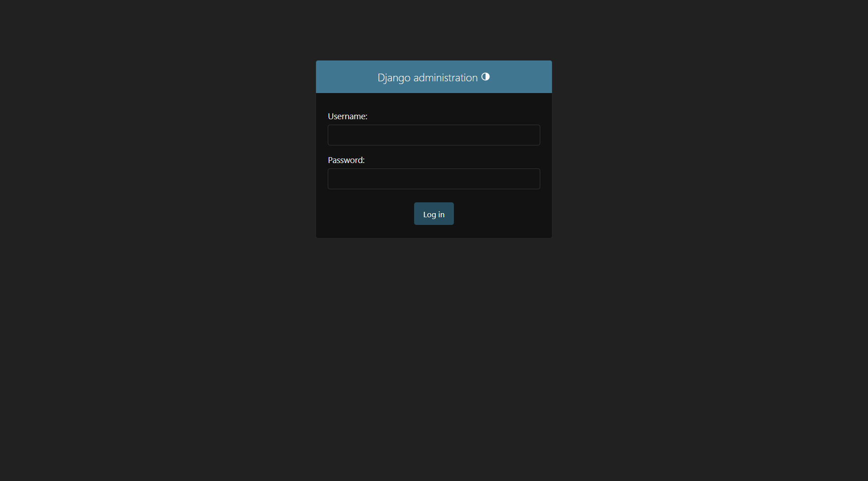Select the Username field label
Screen dimensions: 868x481
pyautogui.click(x=347, y=116)
